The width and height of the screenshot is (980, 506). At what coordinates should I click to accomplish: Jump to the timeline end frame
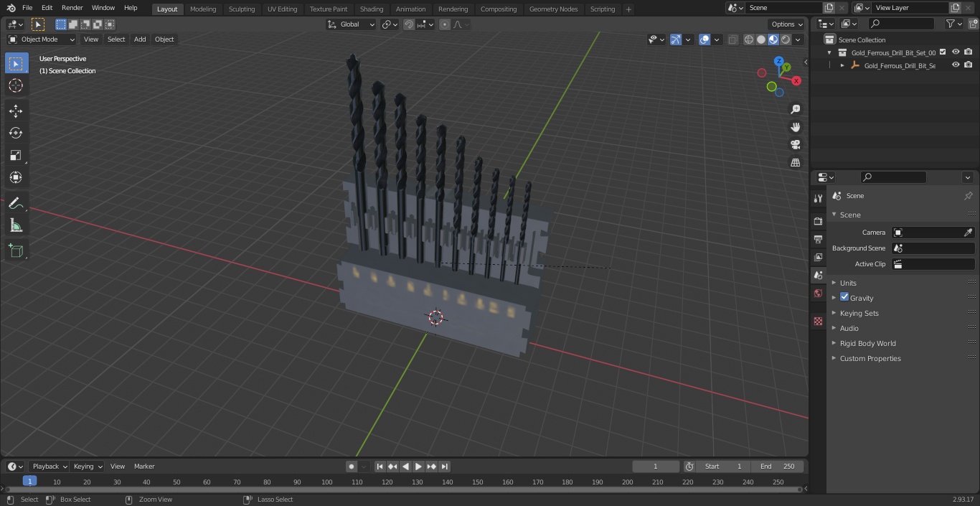(x=444, y=467)
